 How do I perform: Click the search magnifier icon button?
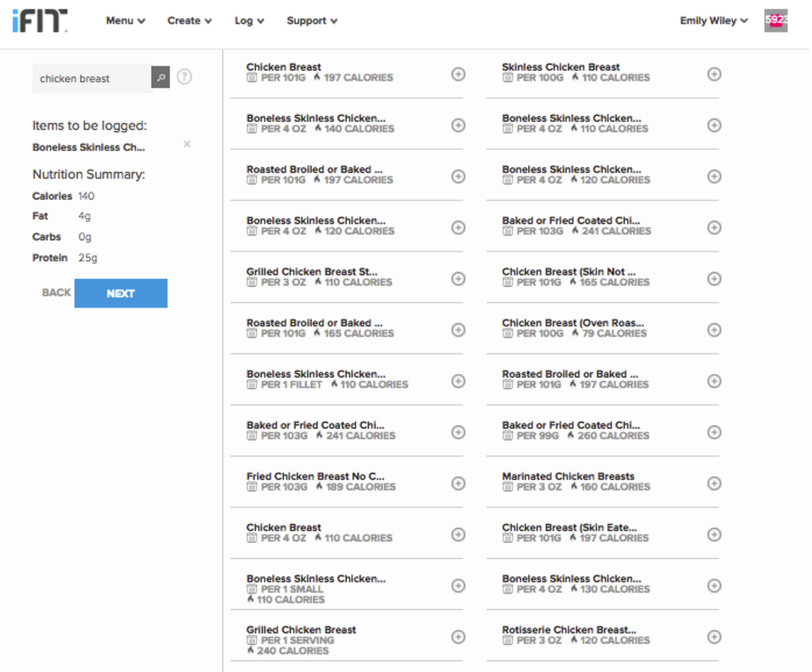161,78
